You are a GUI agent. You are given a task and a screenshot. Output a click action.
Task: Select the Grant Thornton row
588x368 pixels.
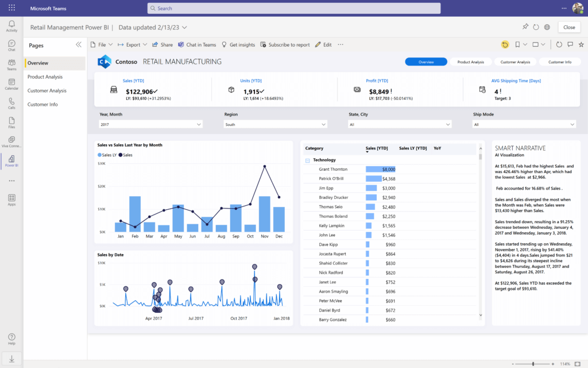pos(390,170)
